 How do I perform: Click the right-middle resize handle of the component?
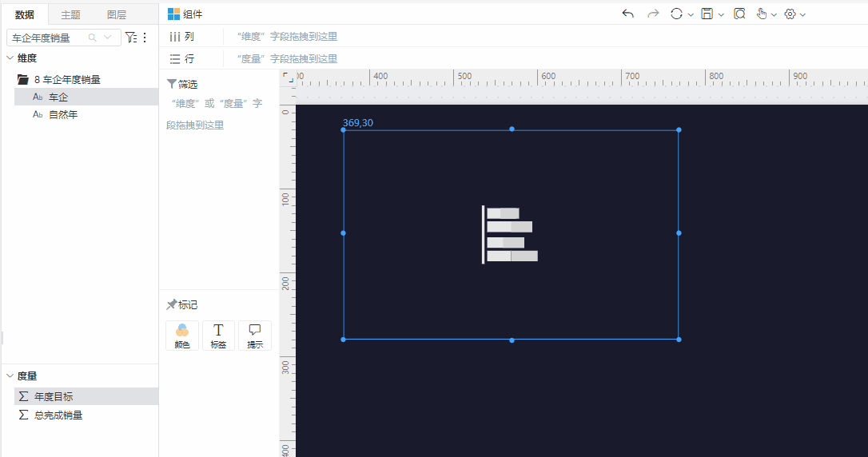point(679,233)
